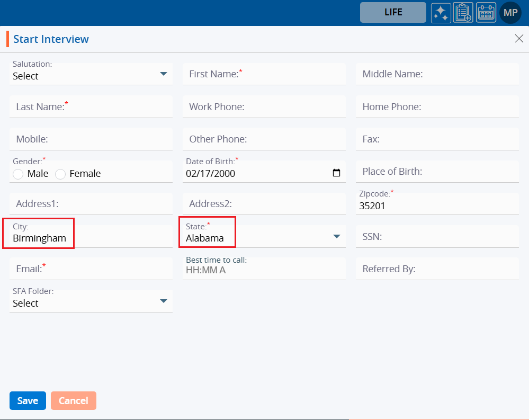Viewport: 529px width, 420px height.
Task: Open the calendar icon in header
Action: pos(486,13)
